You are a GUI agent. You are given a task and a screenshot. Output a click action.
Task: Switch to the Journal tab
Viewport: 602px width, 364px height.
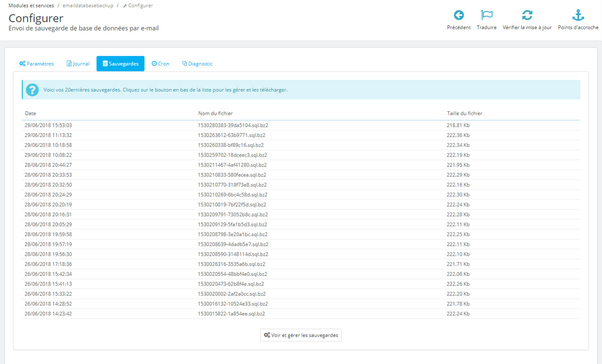[78, 64]
